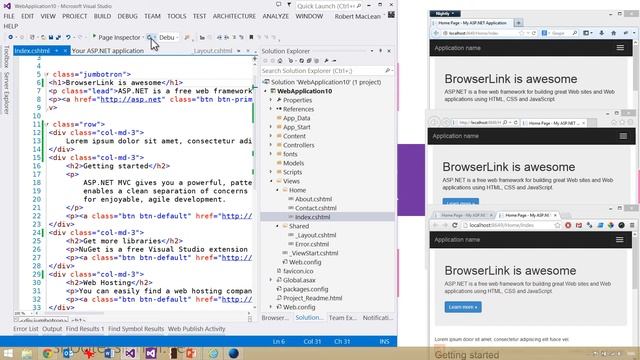Click the Solution Explorer search magnifier icon

387,71
